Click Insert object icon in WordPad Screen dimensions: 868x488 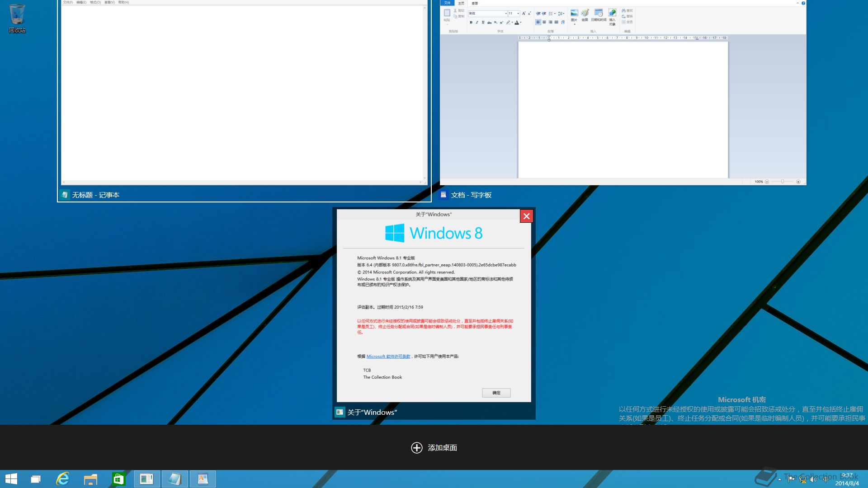click(612, 13)
